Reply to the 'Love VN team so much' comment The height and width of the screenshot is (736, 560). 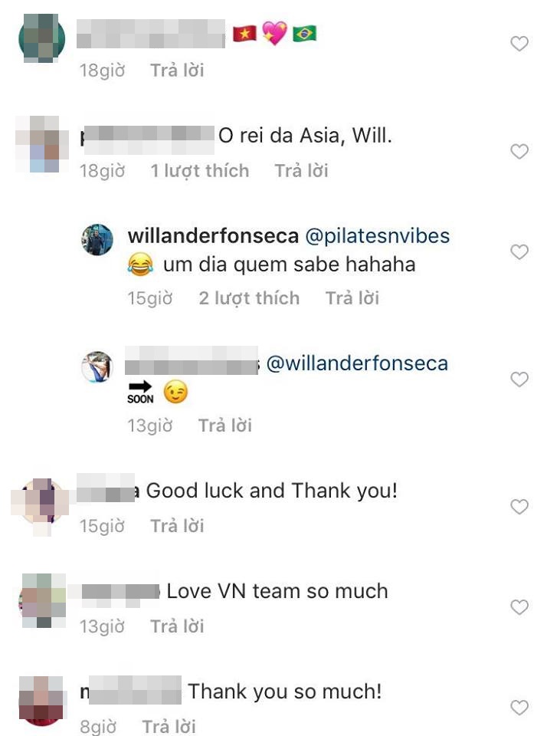click(x=177, y=626)
